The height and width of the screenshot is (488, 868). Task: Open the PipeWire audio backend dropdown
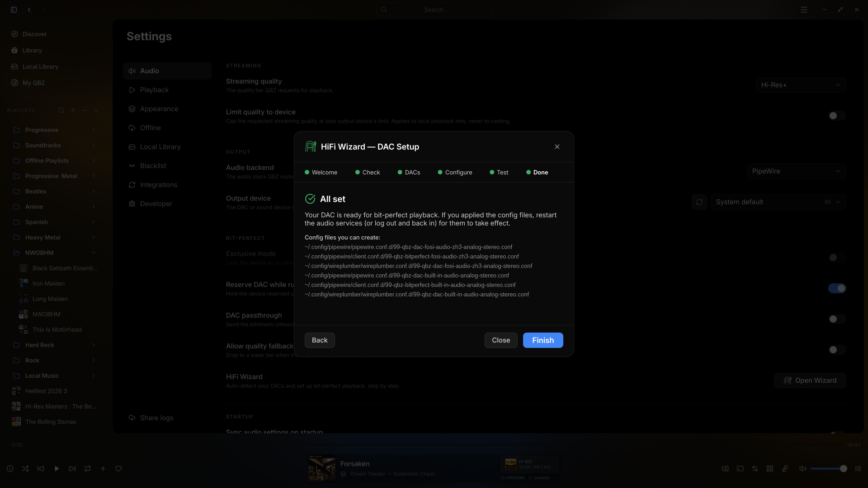coord(796,171)
